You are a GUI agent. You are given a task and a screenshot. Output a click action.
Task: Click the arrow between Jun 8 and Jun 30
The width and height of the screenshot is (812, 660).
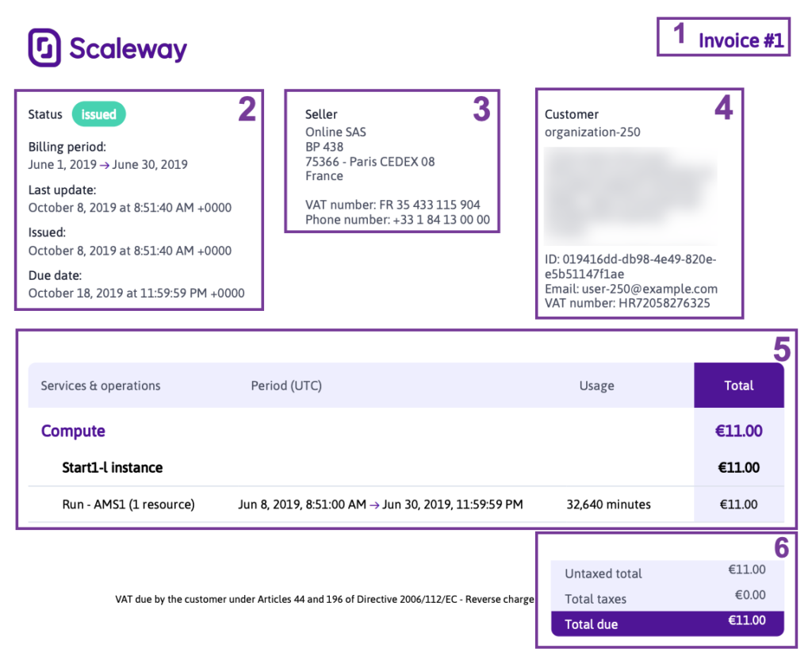pyautogui.click(x=374, y=505)
